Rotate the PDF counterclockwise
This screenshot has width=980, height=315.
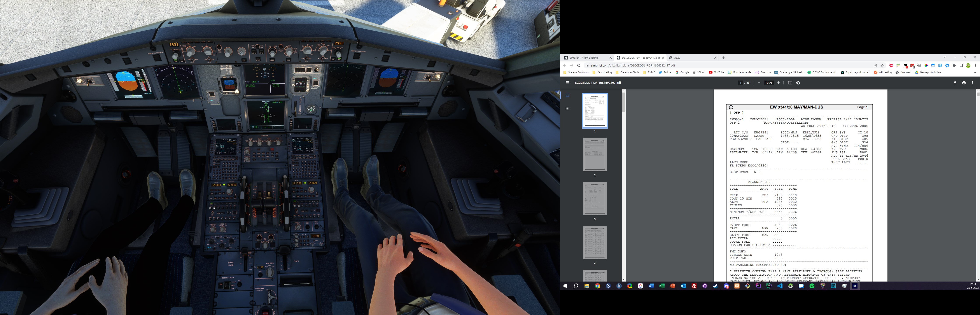[x=798, y=82]
